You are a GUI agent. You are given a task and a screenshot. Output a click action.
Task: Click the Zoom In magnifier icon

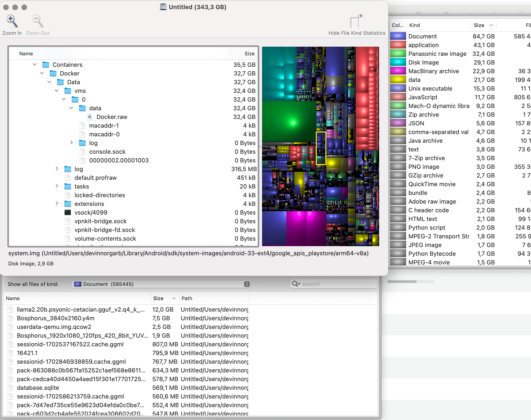[12, 21]
